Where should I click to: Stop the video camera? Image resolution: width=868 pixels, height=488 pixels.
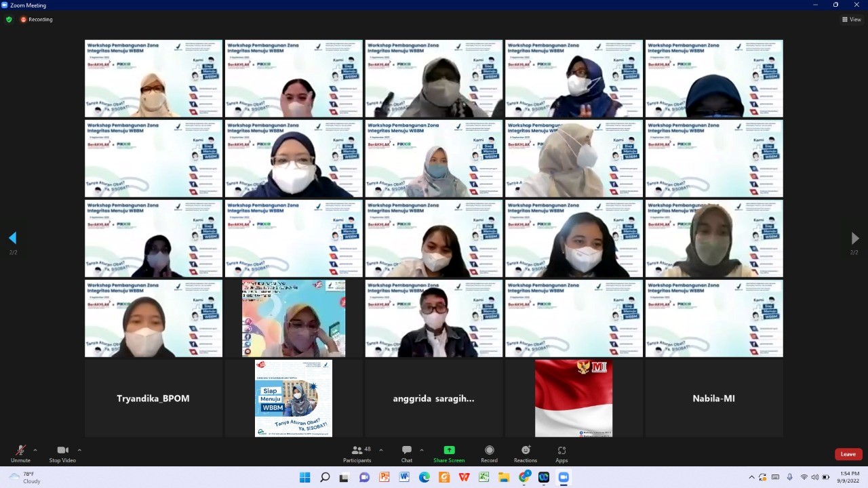(62, 453)
